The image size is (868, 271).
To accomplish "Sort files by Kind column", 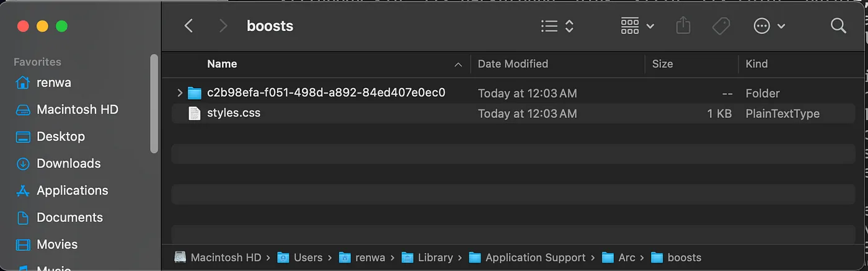I will pos(756,64).
